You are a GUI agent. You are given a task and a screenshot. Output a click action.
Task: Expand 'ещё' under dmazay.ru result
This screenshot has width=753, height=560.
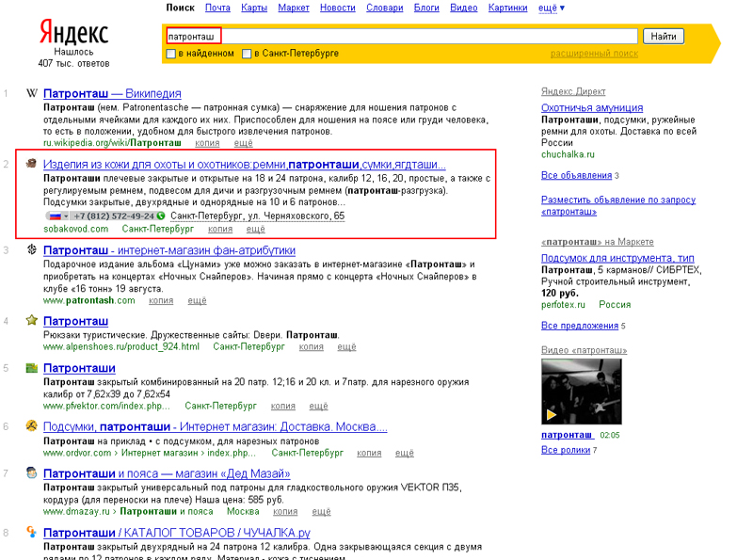(321, 511)
